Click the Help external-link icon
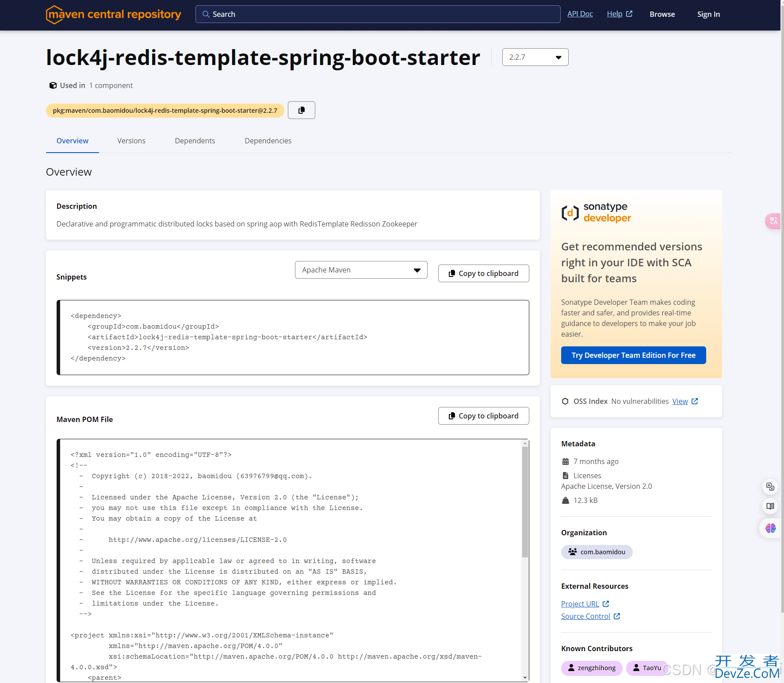The height and width of the screenshot is (683, 784). tap(629, 14)
